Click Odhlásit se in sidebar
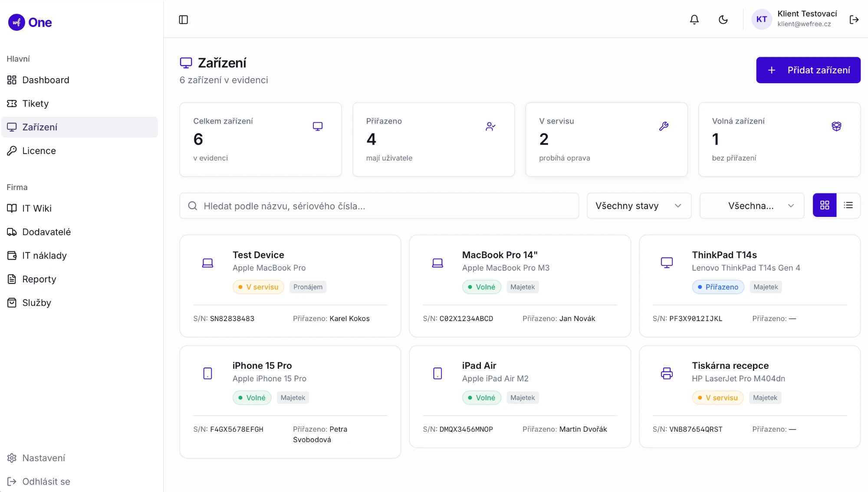 (x=80, y=481)
